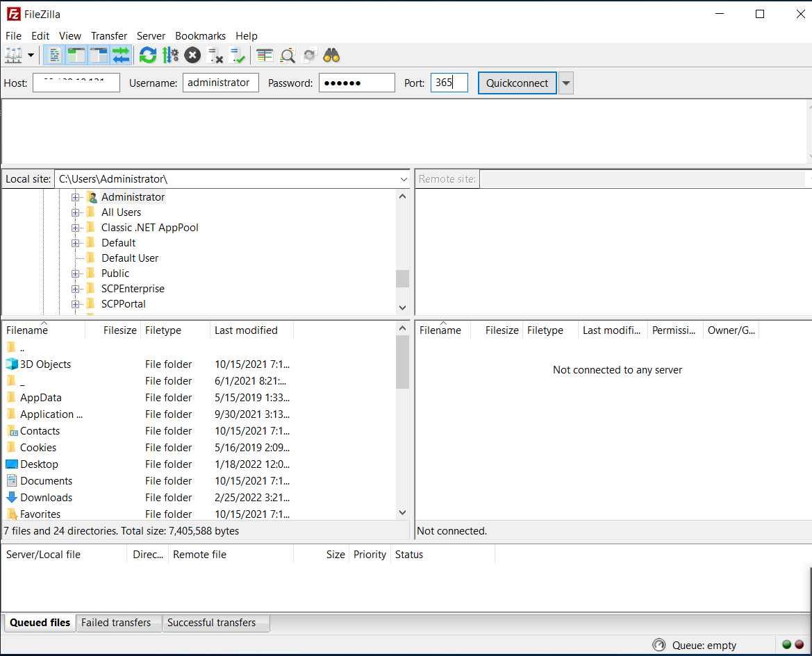The height and width of the screenshot is (656, 812).
Task: Sort local files by Filename column
Action: [44, 330]
